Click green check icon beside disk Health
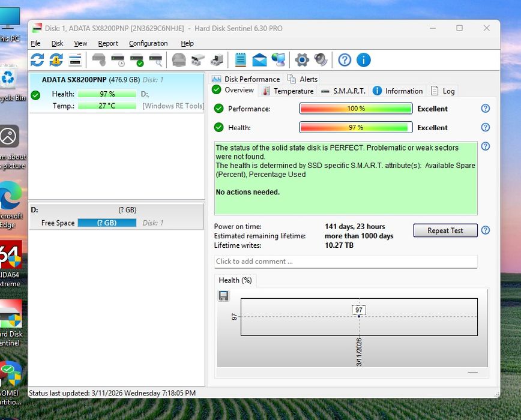Image resolution: width=521 pixels, height=420 pixels. tap(35, 95)
